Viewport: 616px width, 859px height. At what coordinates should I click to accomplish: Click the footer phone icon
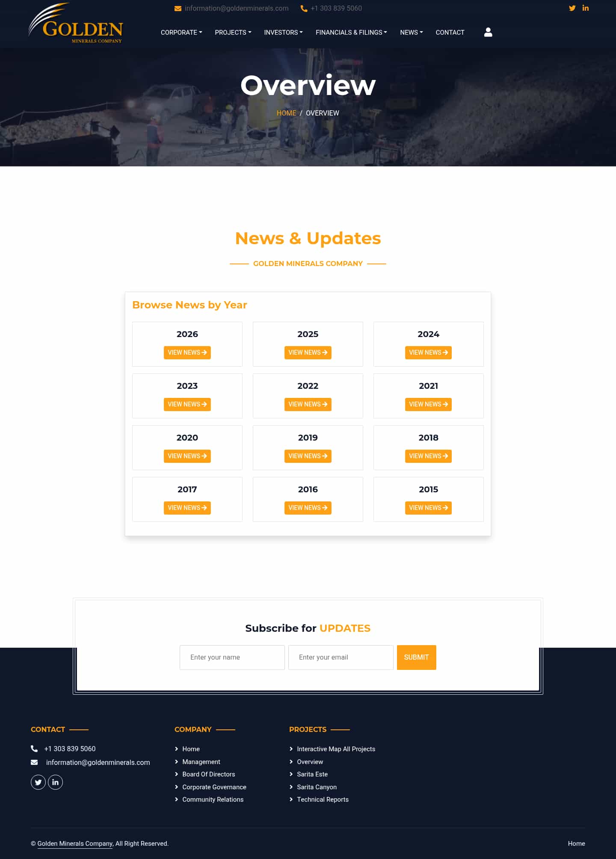[34, 749]
